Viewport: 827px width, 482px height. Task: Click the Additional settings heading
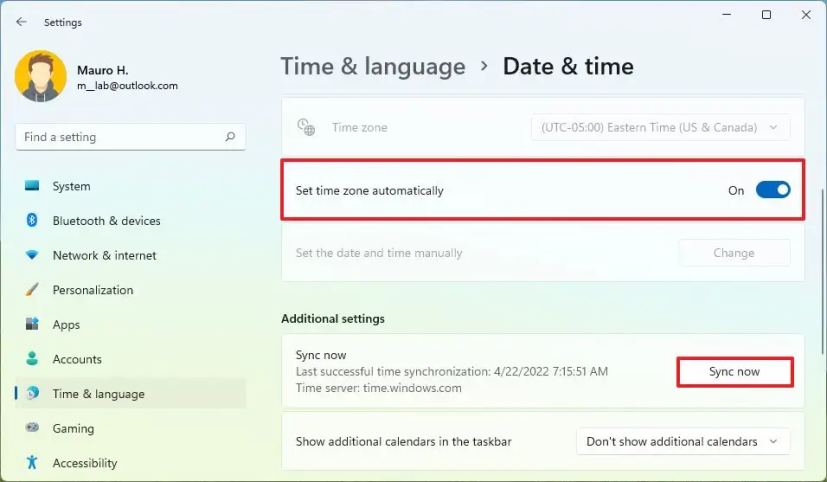333,319
